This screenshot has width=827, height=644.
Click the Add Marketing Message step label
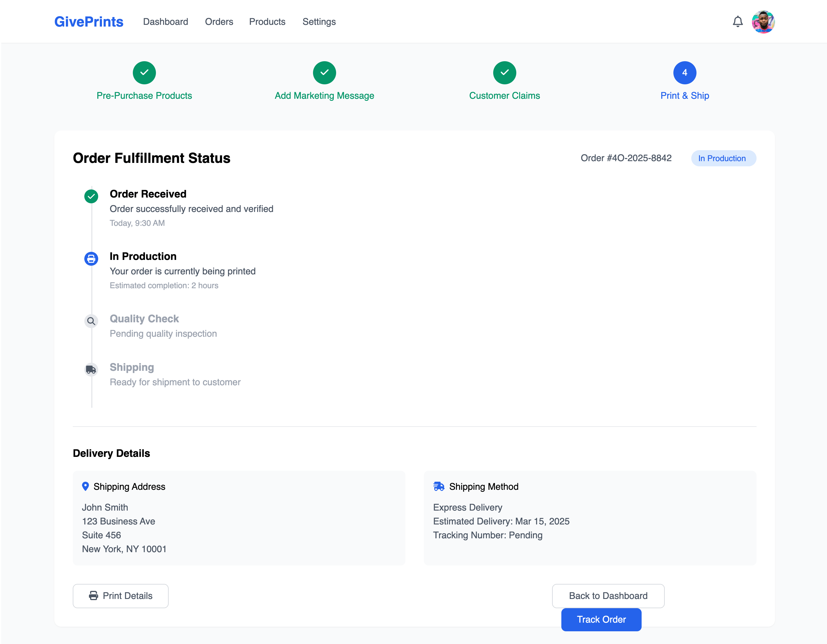325,95
